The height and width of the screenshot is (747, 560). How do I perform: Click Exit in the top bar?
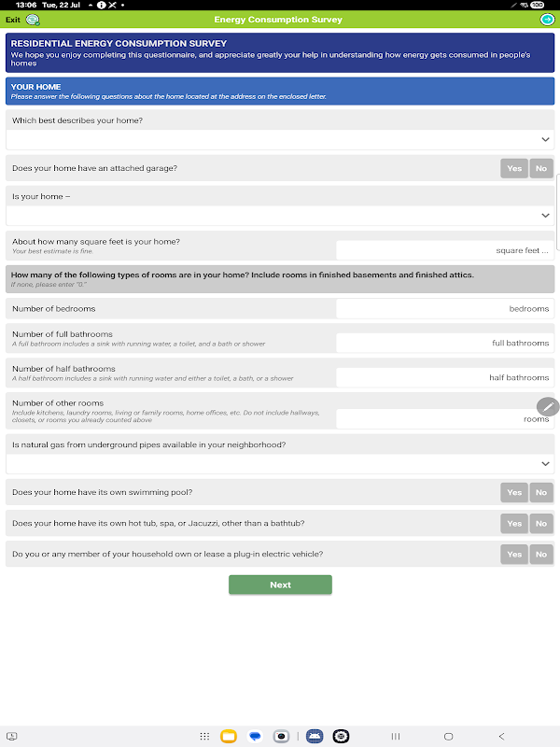[12, 20]
